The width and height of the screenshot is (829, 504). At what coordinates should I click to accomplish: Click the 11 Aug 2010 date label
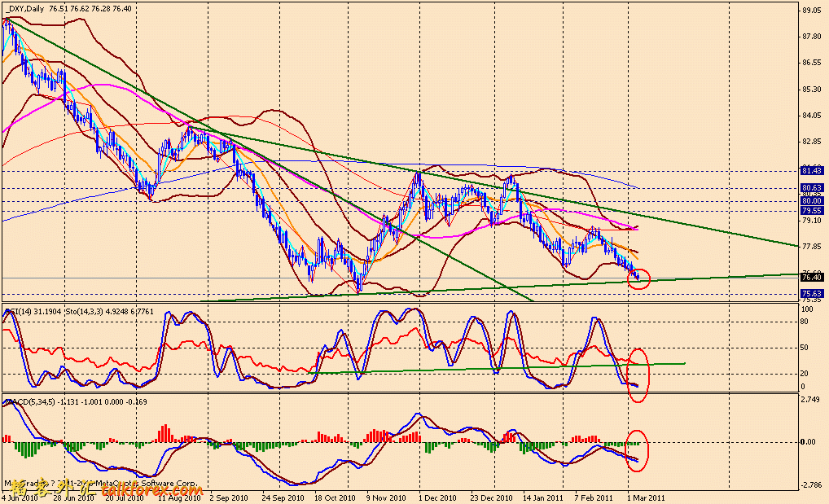click(180, 498)
